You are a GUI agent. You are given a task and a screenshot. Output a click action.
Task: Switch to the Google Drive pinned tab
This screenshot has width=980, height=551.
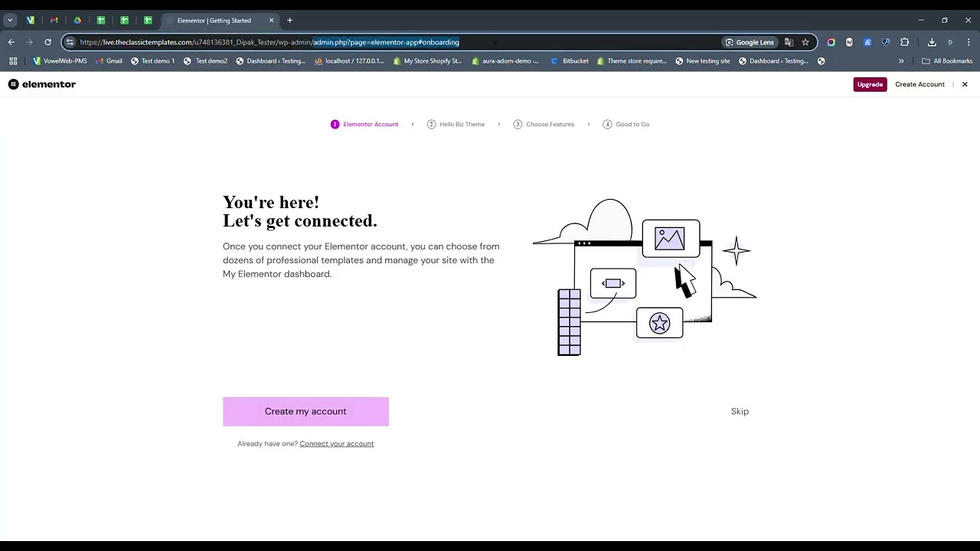[77, 21]
